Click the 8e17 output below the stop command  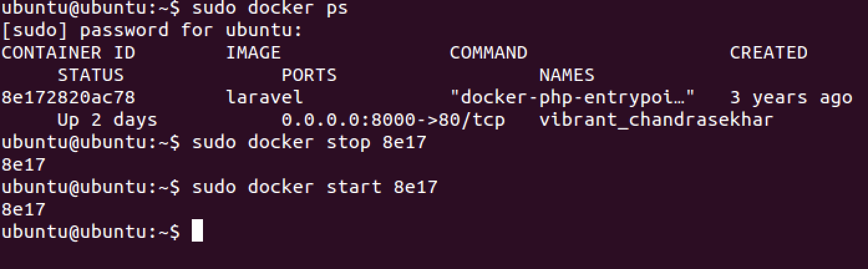pos(23,164)
